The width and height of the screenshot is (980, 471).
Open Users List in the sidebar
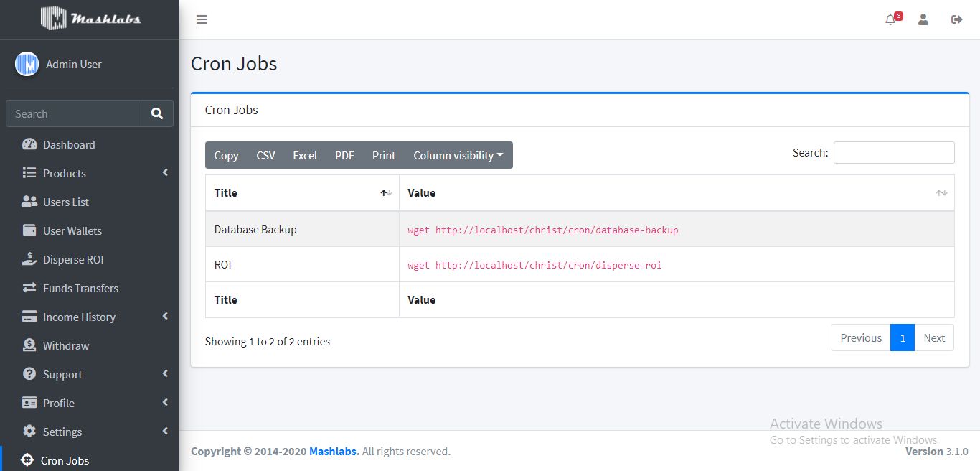click(x=66, y=202)
